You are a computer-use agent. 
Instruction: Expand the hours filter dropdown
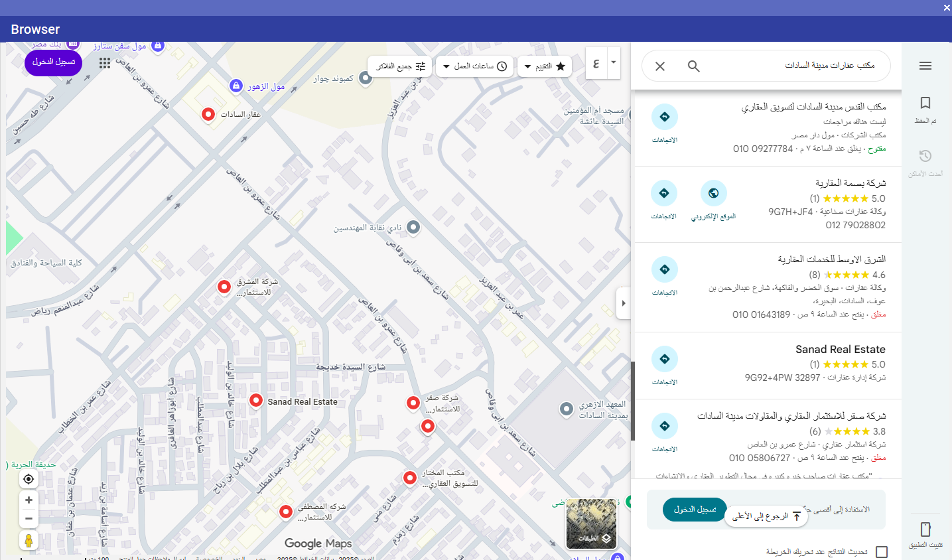(x=474, y=66)
